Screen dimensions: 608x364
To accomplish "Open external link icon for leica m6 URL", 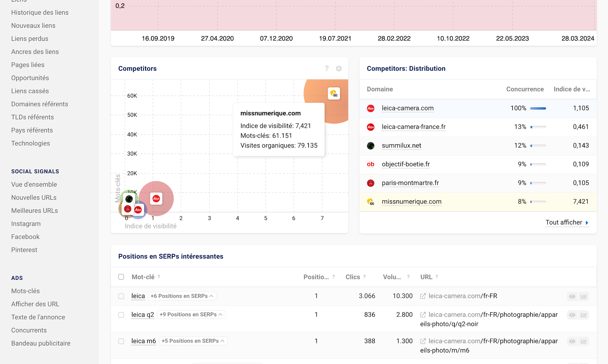I will (423, 341).
